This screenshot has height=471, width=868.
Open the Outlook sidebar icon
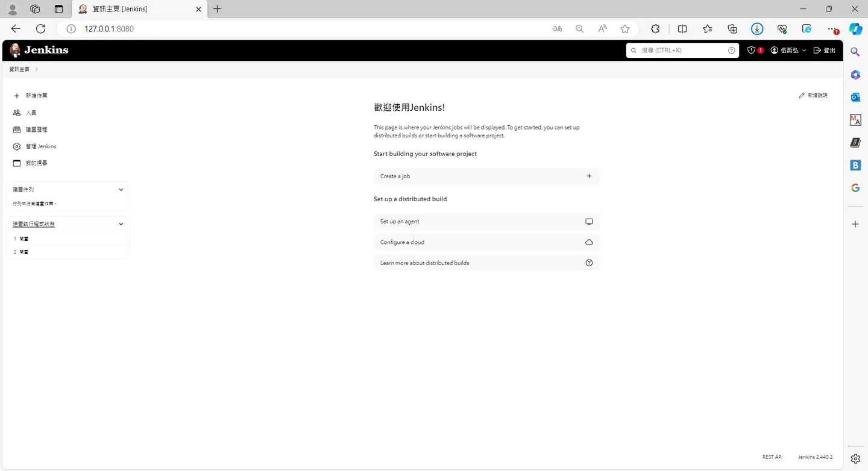coord(855,97)
